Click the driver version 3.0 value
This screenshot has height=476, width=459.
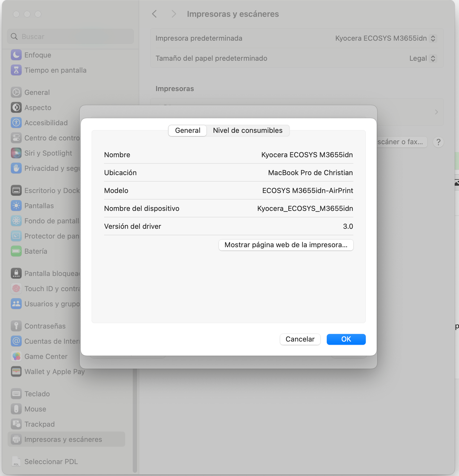348,226
